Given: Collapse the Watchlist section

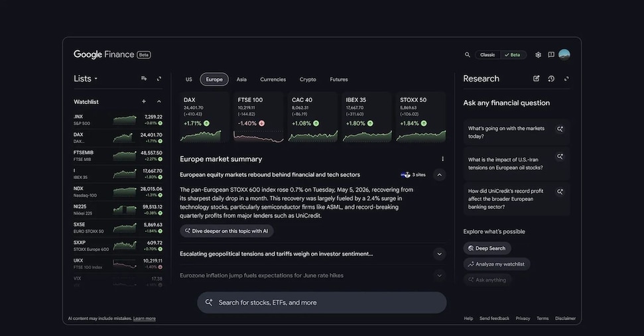Looking at the screenshot, I should [159, 101].
